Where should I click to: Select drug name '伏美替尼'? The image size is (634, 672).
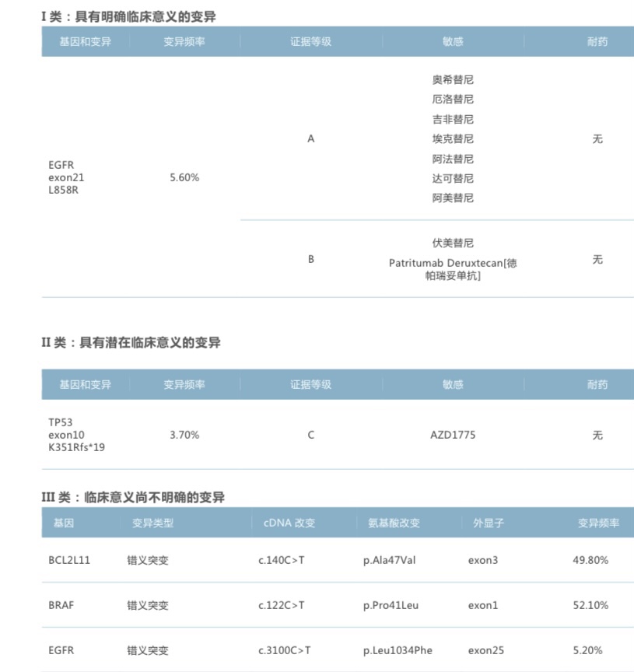click(453, 243)
